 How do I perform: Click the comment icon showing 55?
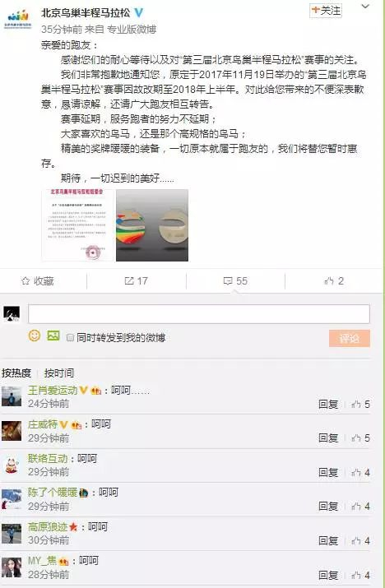tap(228, 281)
